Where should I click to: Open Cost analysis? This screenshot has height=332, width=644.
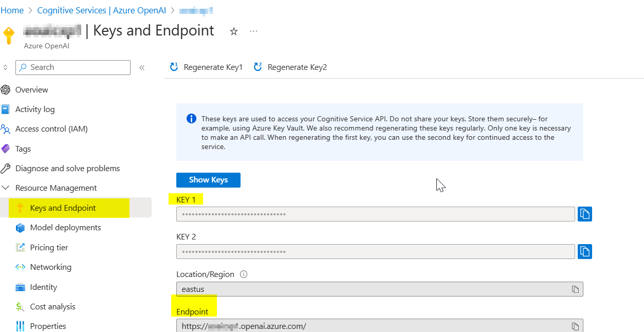[x=52, y=306]
